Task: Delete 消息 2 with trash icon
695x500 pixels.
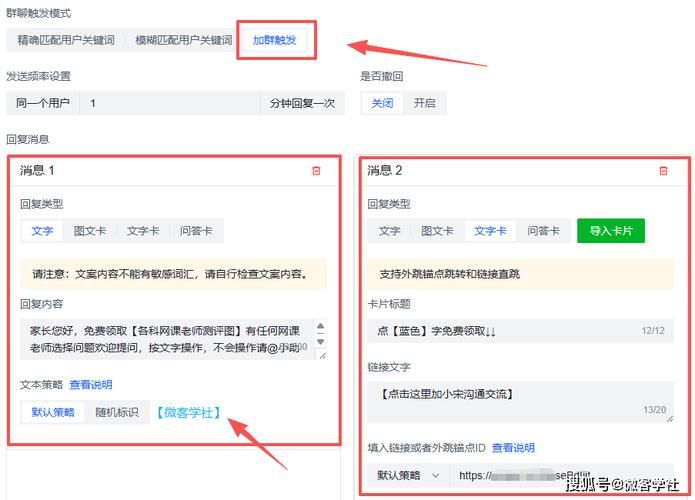Action: (663, 171)
